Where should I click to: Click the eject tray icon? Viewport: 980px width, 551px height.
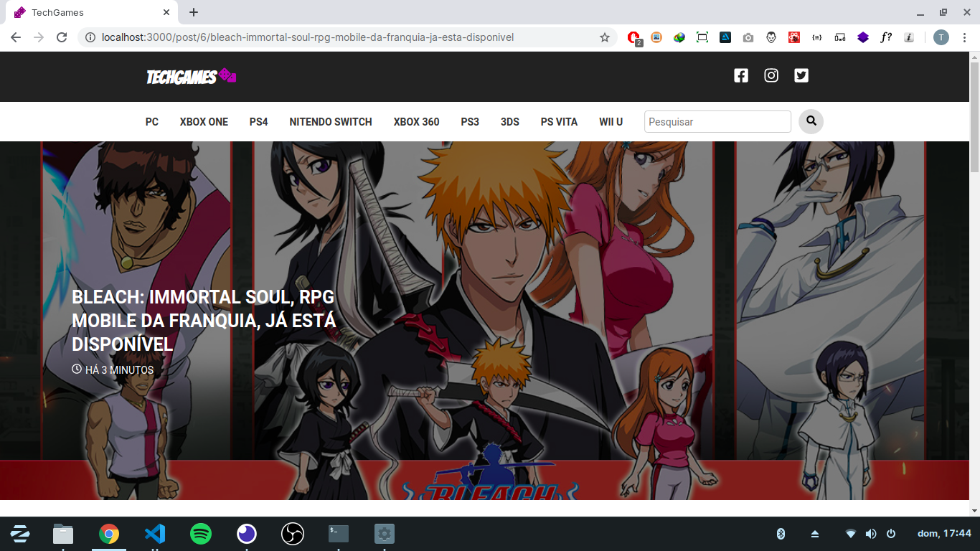click(x=815, y=534)
